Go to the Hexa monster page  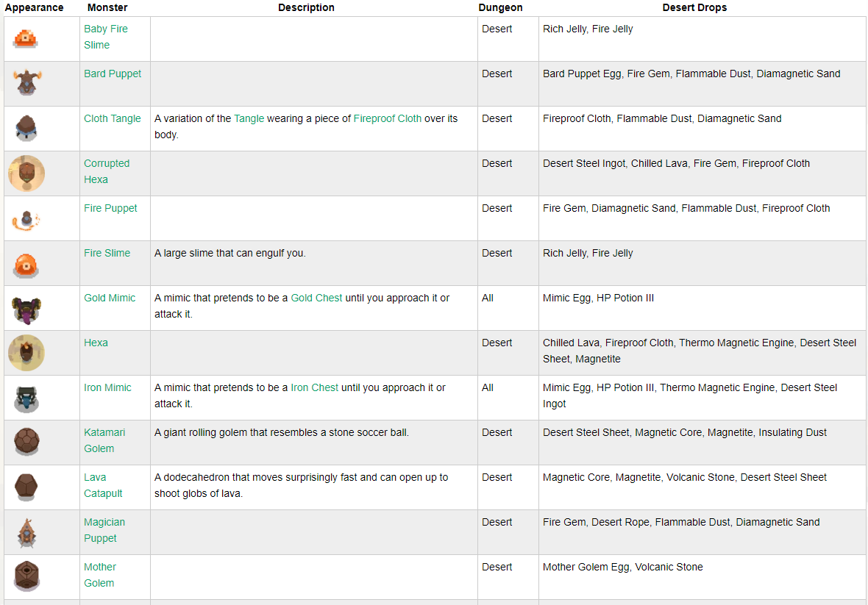point(96,343)
